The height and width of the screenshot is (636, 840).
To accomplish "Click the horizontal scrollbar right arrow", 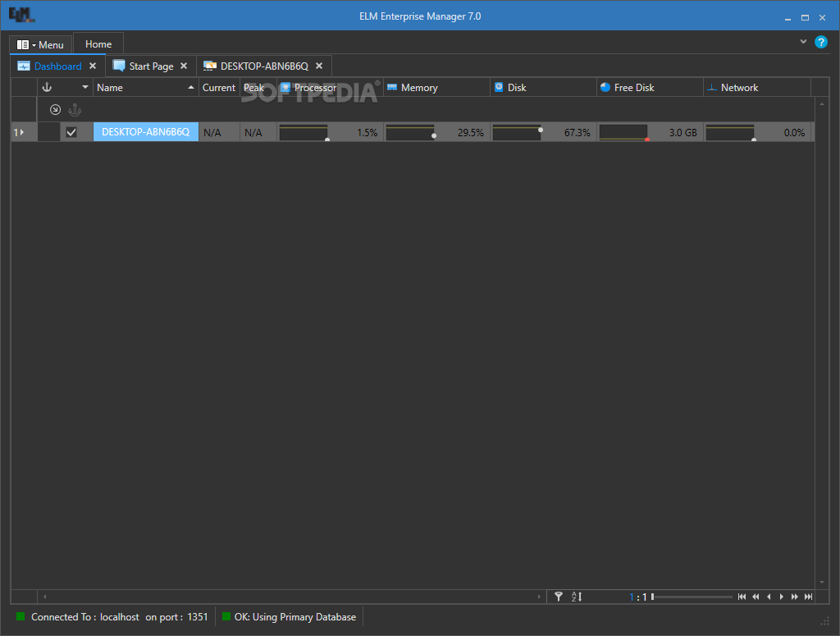I will [x=539, y=597].
